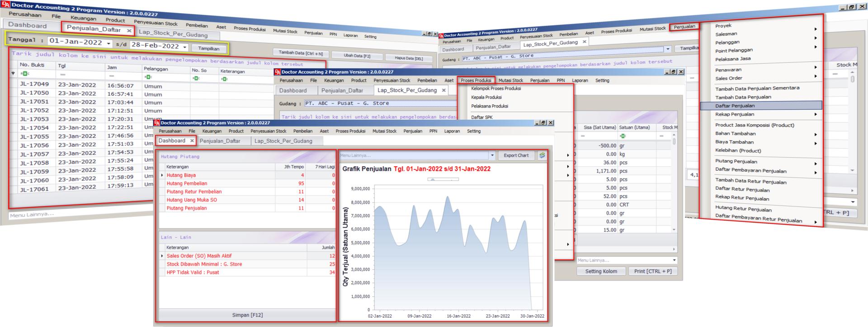Image resolution: width=868 pixels, height=327 pixels.
Task: Click Print [CTRL + P] in stock window
Action: click(652, 271)
